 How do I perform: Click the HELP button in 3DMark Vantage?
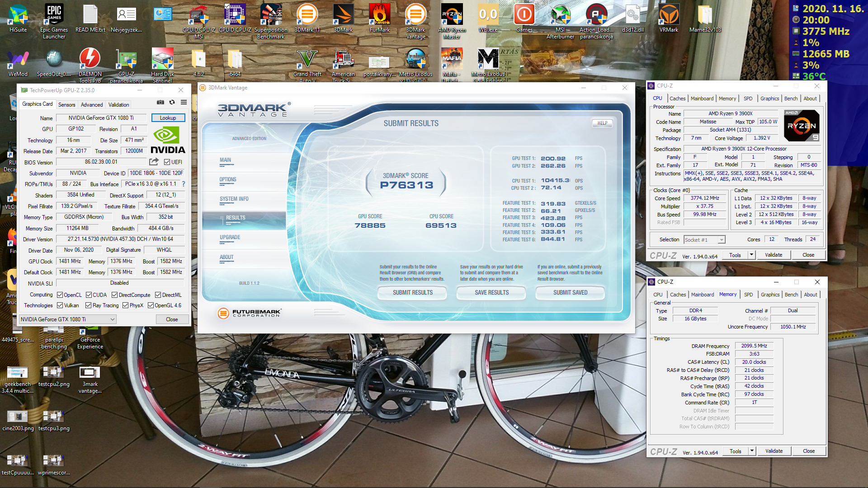(x=602, y=123)
